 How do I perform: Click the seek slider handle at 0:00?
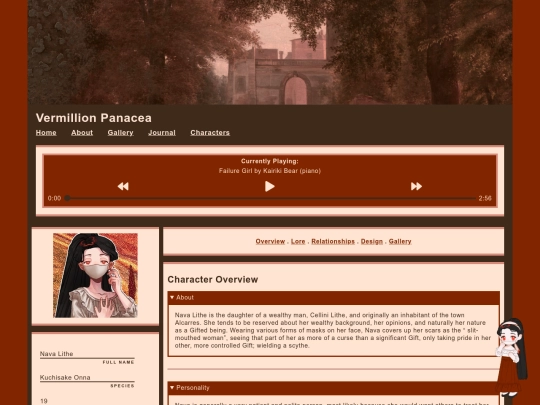coord(68,198)
